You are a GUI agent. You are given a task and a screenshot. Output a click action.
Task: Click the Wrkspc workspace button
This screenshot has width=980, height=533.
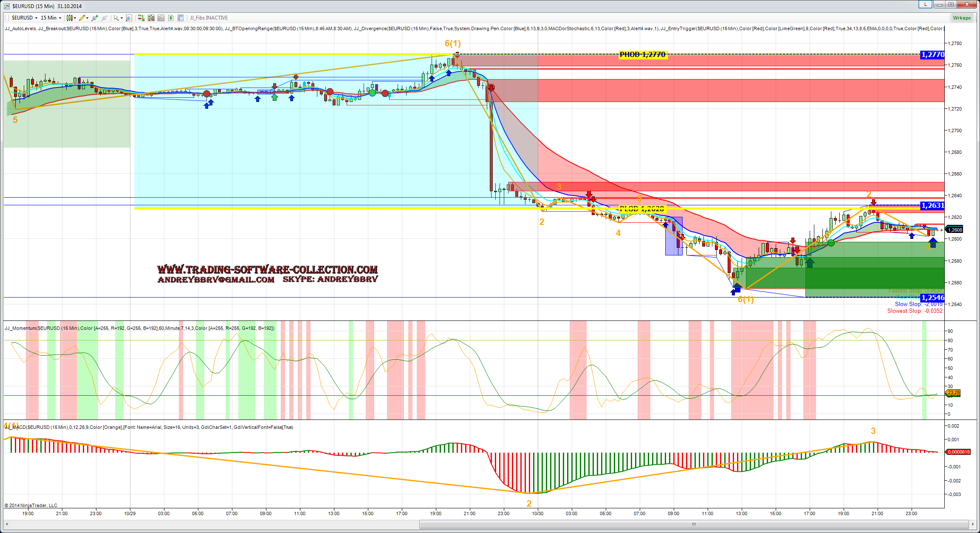[x=962, y=18]
